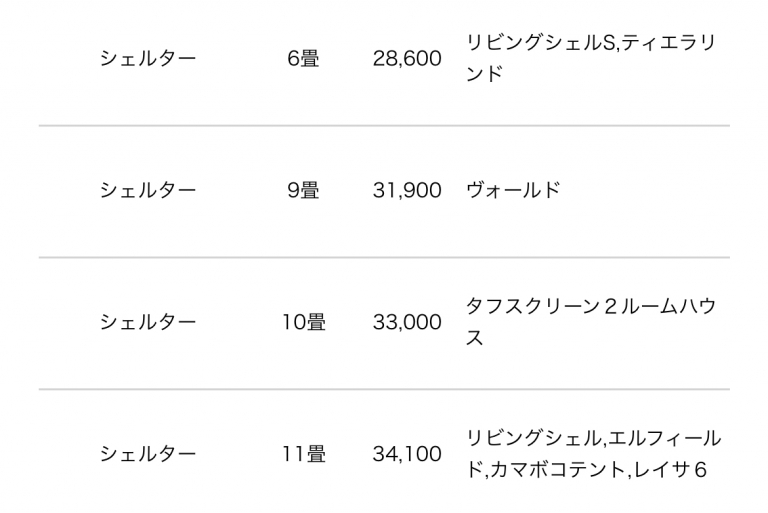Click シェルター in the 6畳 row
Screen dimensions: 768x513
pos(148,59)
